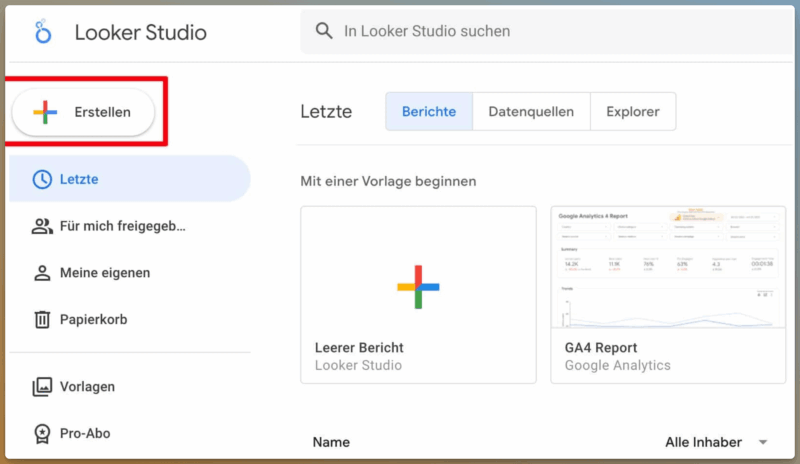Click the Google Analytics subtitle text

[x=618, y=365]
